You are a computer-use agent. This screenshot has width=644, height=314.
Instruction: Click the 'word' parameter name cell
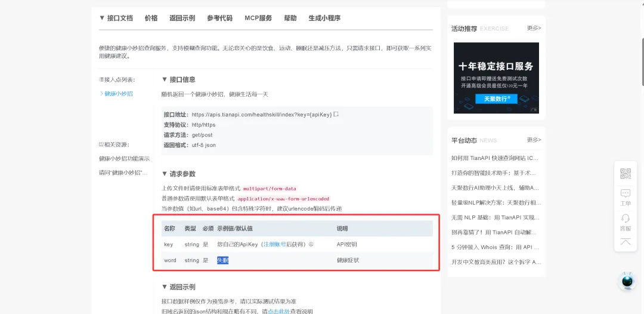pos(170,260)
